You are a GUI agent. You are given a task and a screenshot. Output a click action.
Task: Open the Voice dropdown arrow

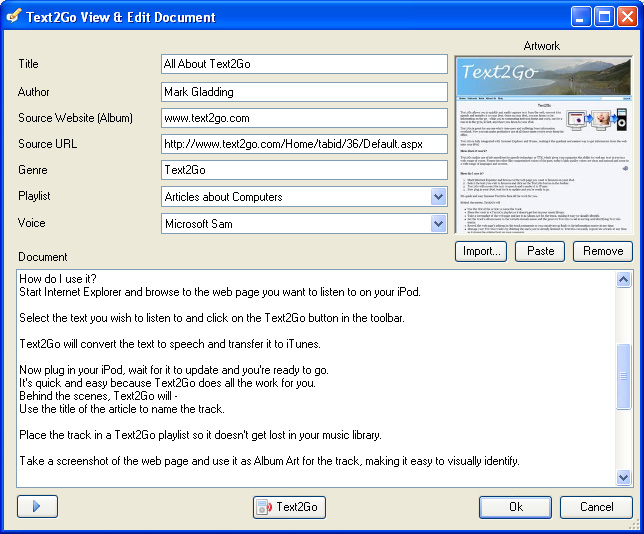point(439,224)
